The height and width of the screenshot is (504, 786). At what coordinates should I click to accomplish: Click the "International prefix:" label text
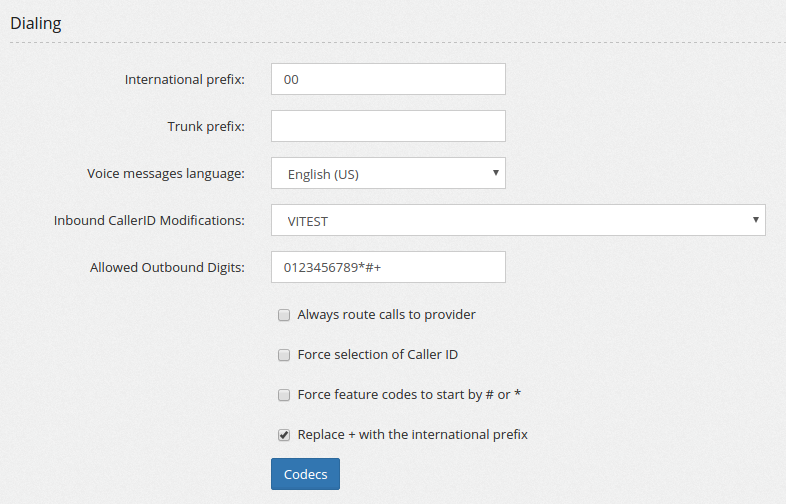click(184, 80)
